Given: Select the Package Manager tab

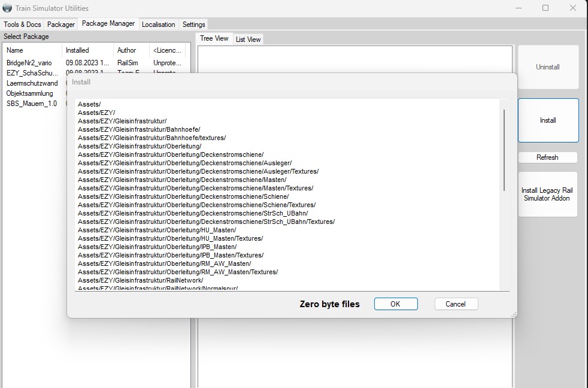Looking at the screenshot, I should coord(108,23).
